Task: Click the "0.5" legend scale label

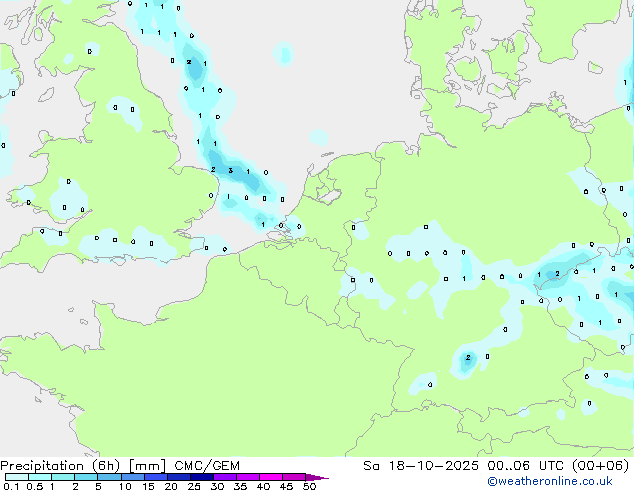Action: tap(35, 486)
